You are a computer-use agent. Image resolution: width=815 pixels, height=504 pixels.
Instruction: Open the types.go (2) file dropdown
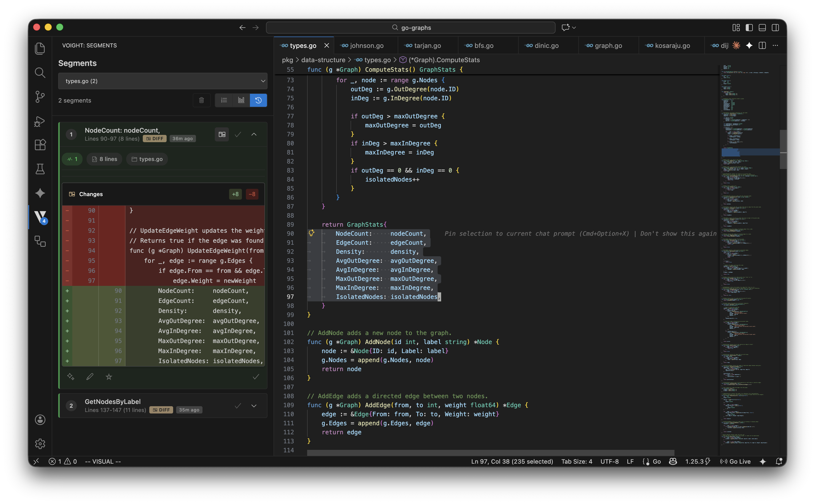pos(163,81)
